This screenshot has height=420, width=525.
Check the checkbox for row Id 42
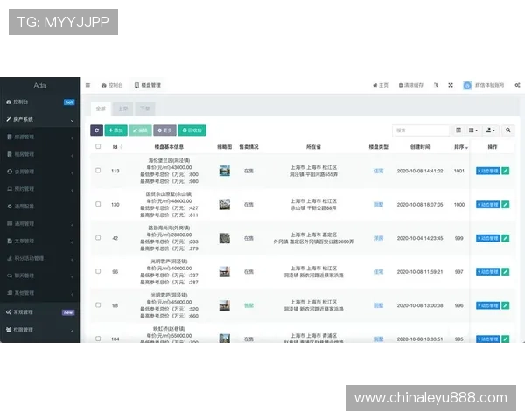[x=98, y=237]
